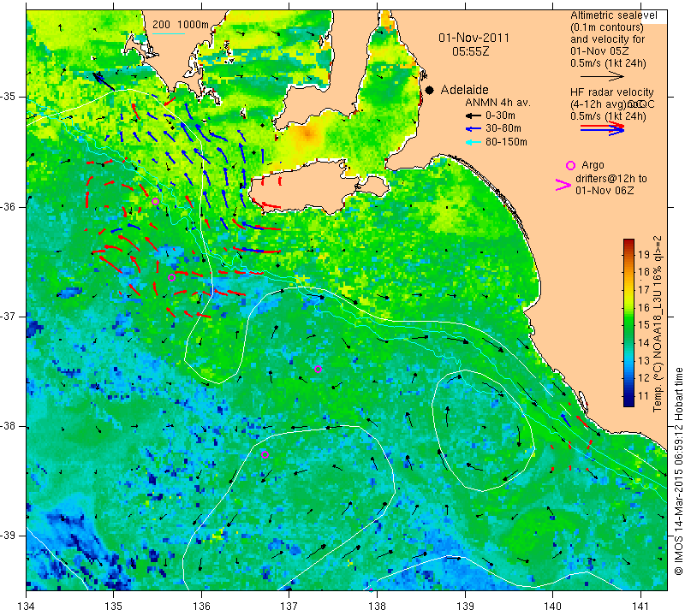
Task: Click the 'ANMN 4h av.' legend heading
Action: click(498, 103)
